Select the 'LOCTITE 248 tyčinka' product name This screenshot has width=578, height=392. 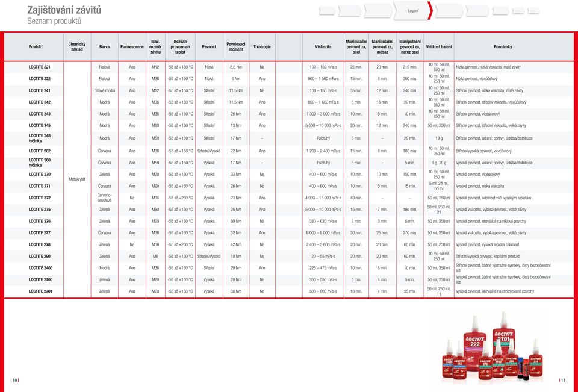pos(40,138)
